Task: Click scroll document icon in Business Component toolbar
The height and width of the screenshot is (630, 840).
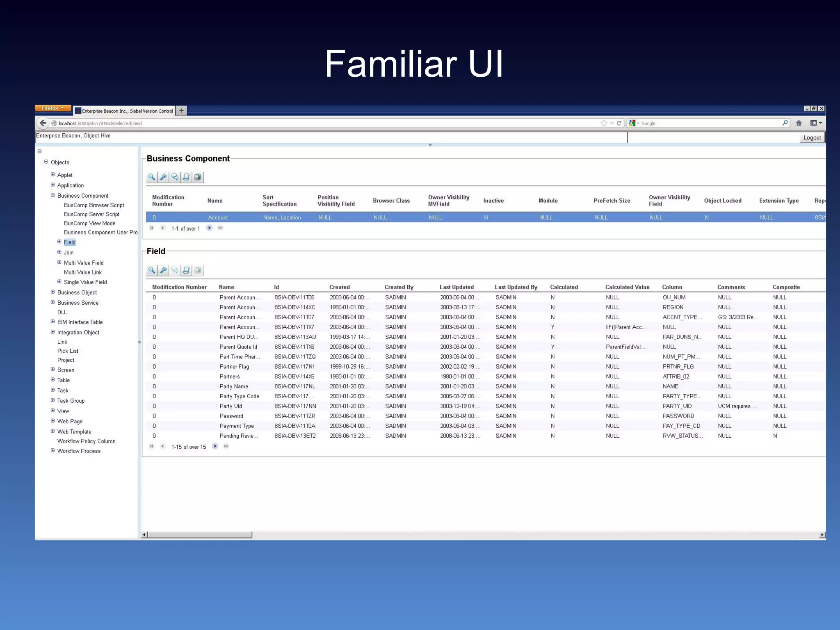Action: [186, 177]
